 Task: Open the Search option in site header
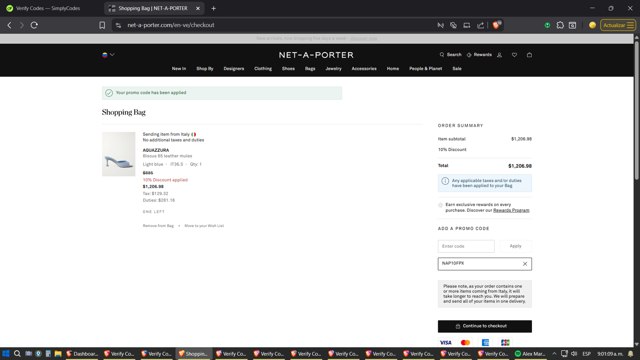click(451, 55)
